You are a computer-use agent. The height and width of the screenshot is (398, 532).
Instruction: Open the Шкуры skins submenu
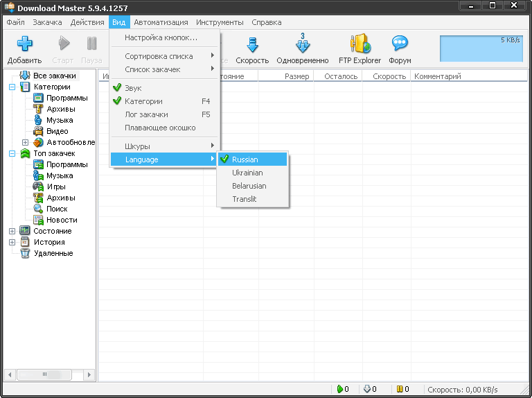[x=165, y=146]
